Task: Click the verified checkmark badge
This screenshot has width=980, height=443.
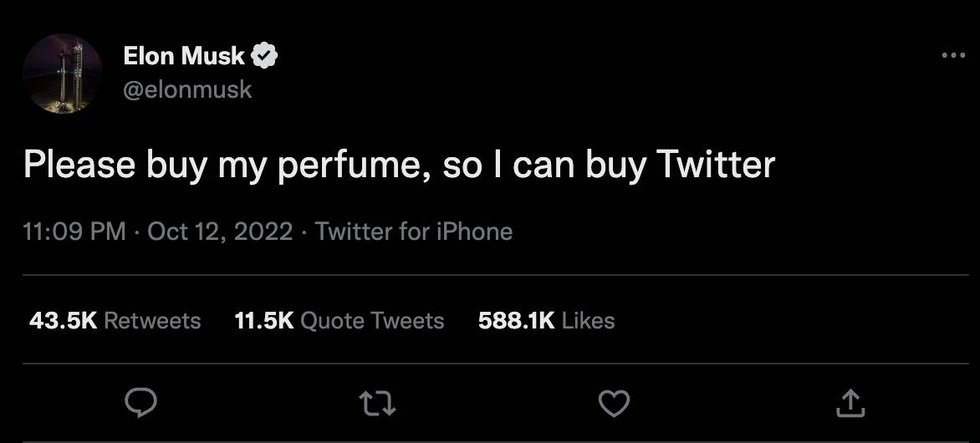Action: coord(265,56)
